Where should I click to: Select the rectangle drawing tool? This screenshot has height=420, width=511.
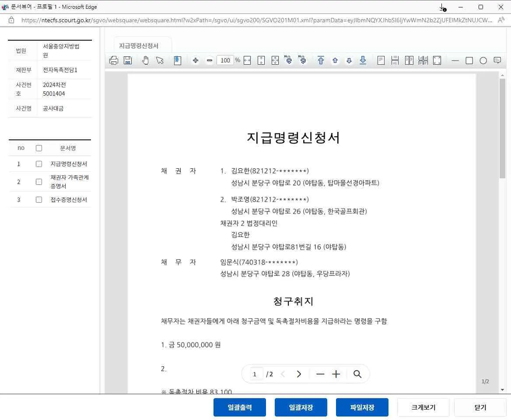[469, 61]
